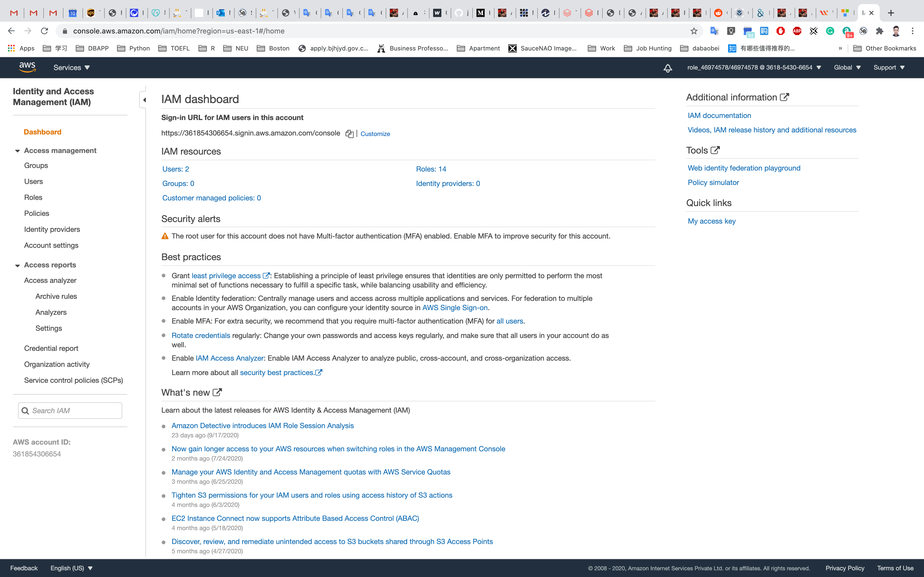The width and height of the screenshot is (924, 577).
Task: Open a new browser tab
Action: [x=891, y=13]
